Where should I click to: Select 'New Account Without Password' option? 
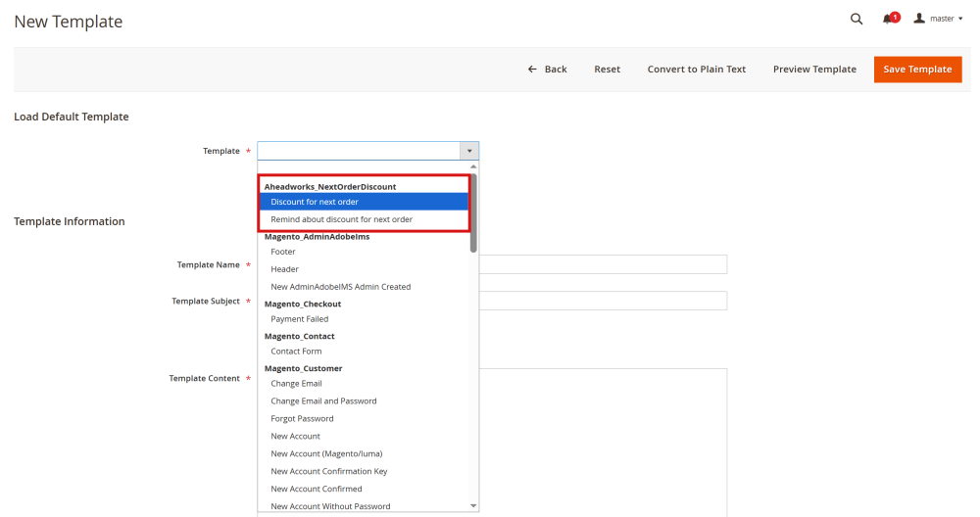point(364,506)
